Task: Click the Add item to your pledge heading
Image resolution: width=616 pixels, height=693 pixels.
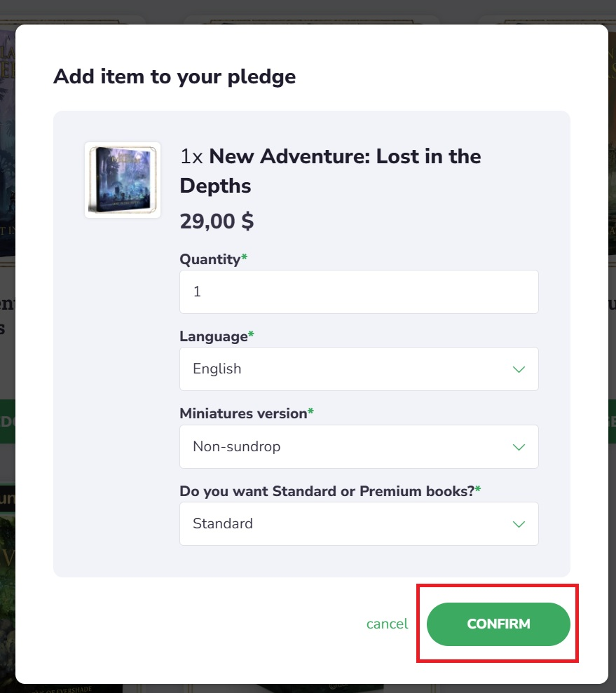Action: pyautogui.click(x=174, y=77)
